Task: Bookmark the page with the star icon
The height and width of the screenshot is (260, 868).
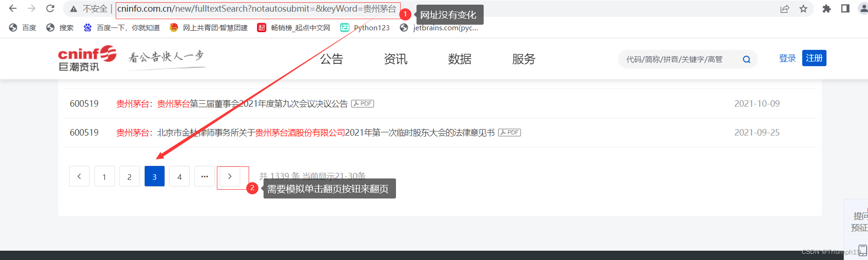Action: coord(803,9)
